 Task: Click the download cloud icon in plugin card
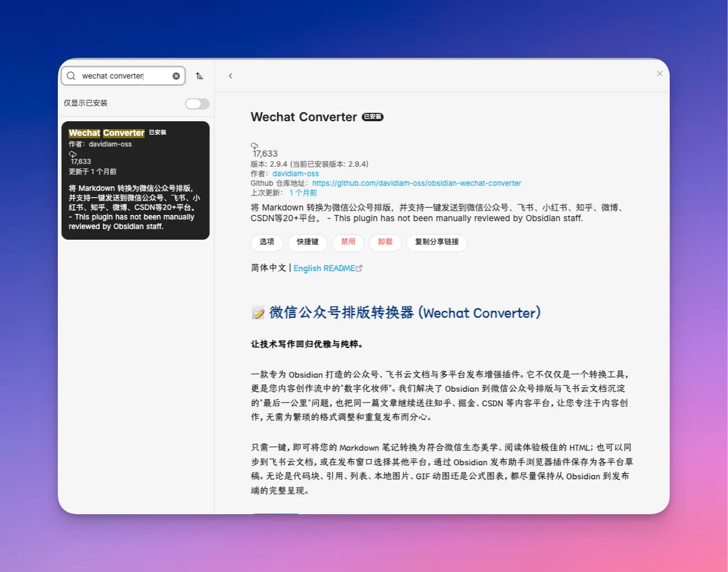coord(72,154)
